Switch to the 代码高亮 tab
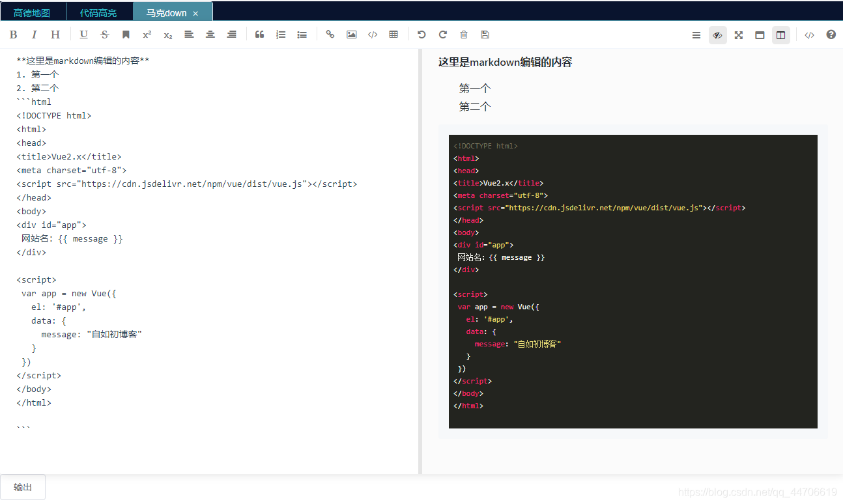The image size is (843, 504). pos(98,12)
